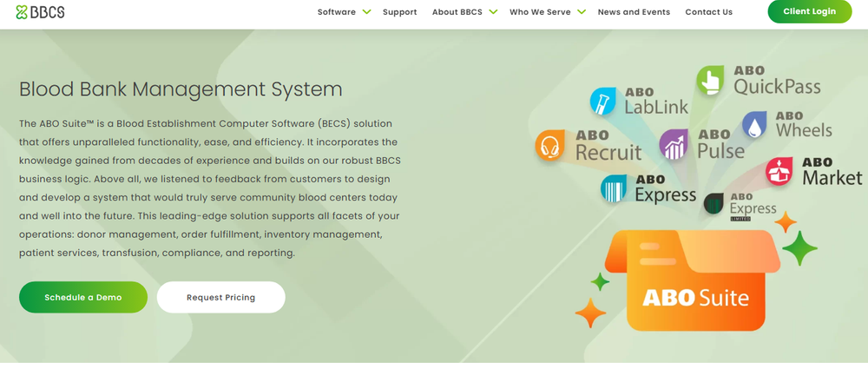Viewport: 868px width, 369px height.
Task: Go to Contact Us page
Action: click(708, 11)
